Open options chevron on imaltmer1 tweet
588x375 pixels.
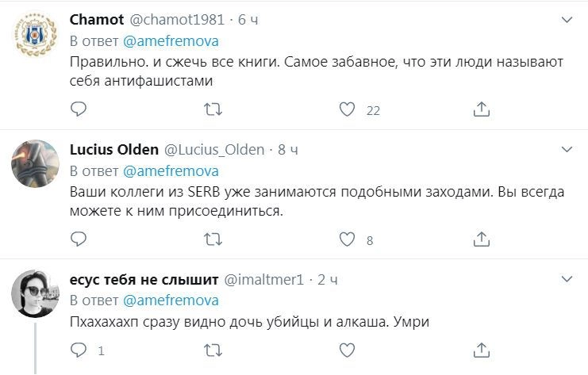pos(567,279)
